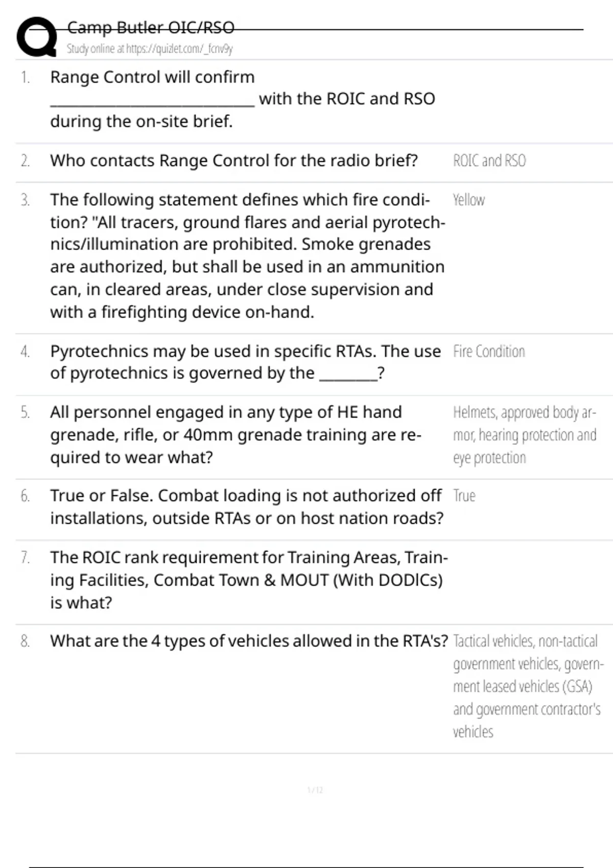Click the 'Fire Condition' answer text
This screenshot has height=868, width=613.
(x=488, y=352)
